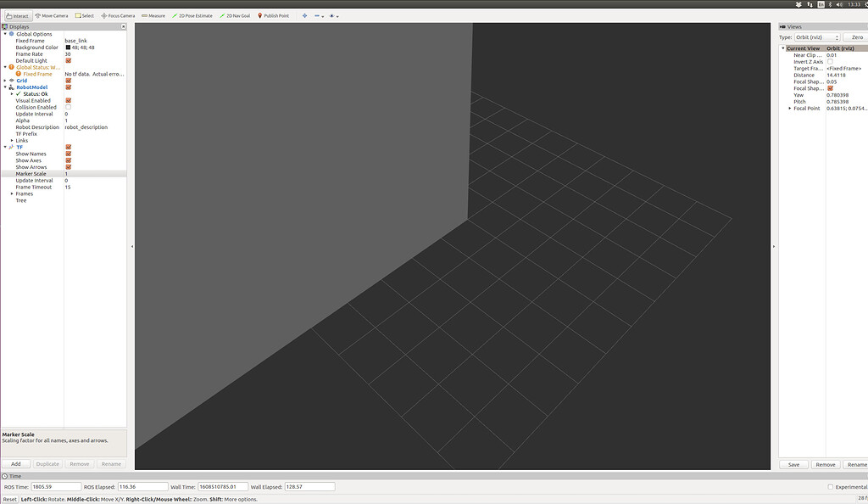Open the view Type dropdown showing Orbit
Viewport: 868px width, 504px height.
(x=815, y=36)
